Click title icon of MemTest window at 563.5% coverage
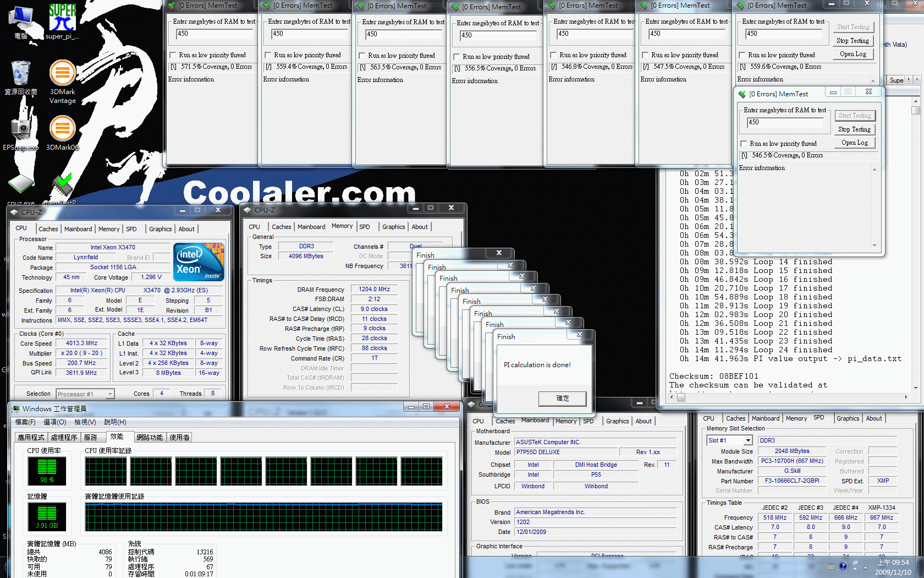 361,6
